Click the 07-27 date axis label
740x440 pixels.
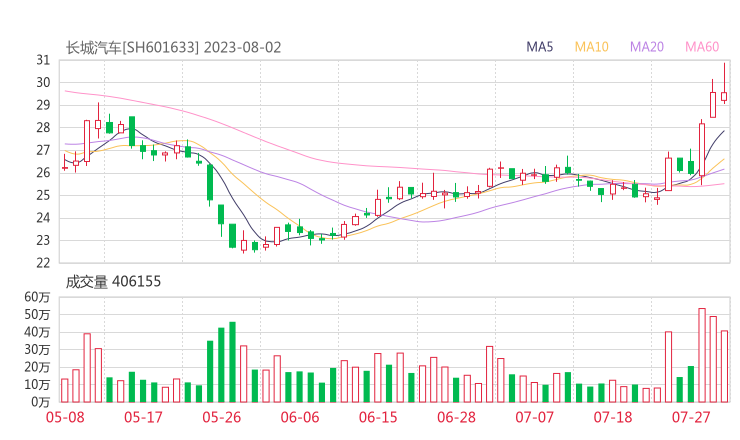coord(691,417)
